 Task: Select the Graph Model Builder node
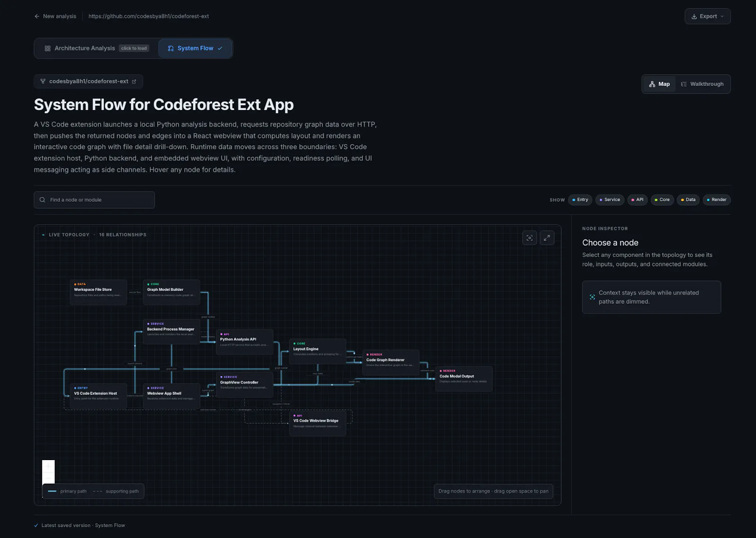click(x=172, y=292)
